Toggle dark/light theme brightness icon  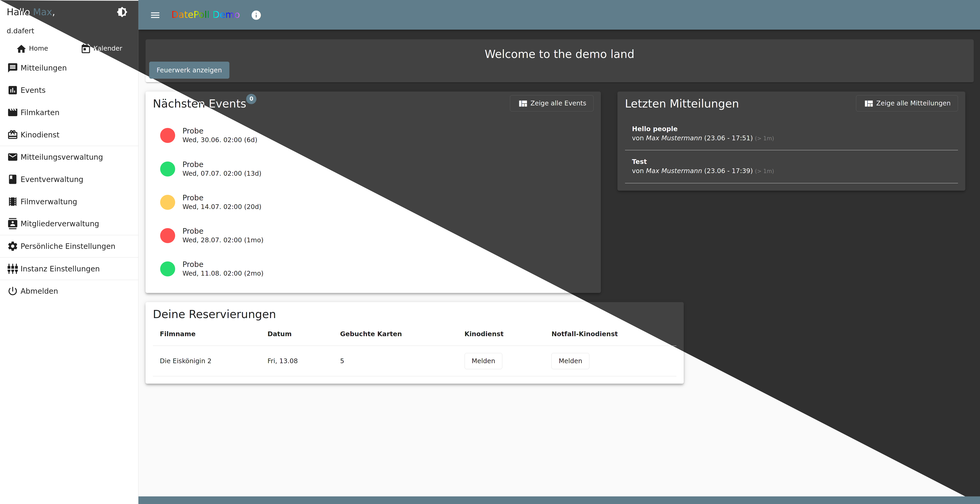[122, 12]
